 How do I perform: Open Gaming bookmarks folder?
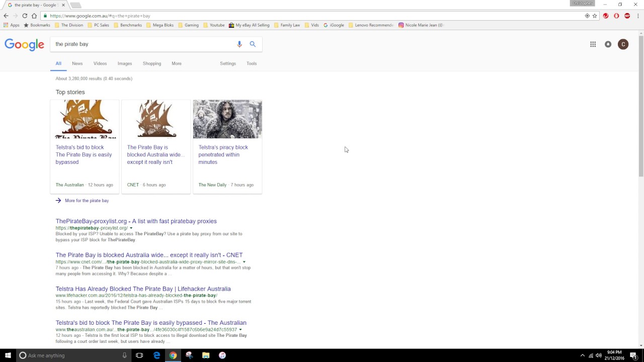point(188,25)
